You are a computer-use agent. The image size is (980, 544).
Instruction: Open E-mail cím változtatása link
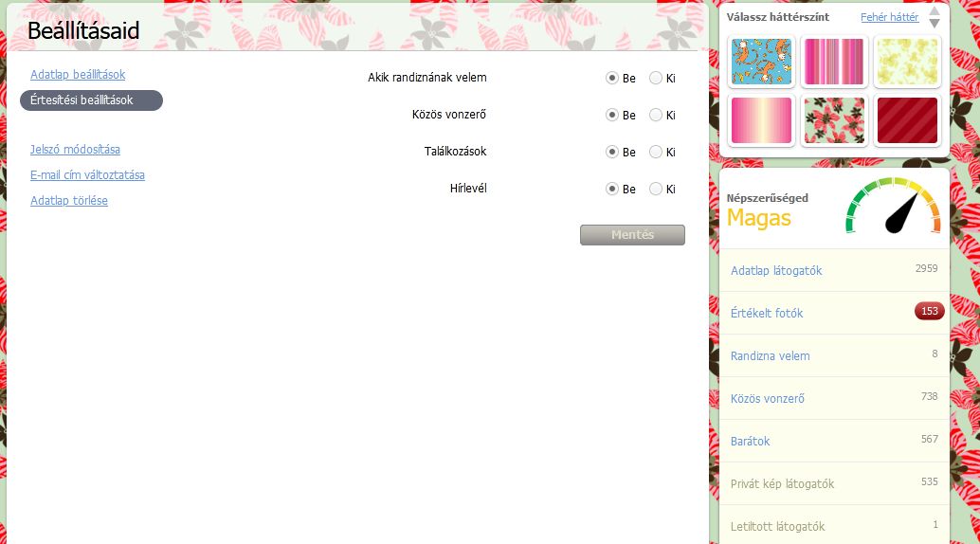pyautogui.click(x=87, y=175)
